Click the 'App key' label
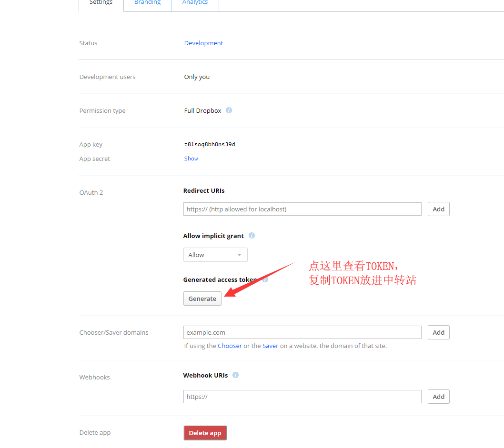 91,145
